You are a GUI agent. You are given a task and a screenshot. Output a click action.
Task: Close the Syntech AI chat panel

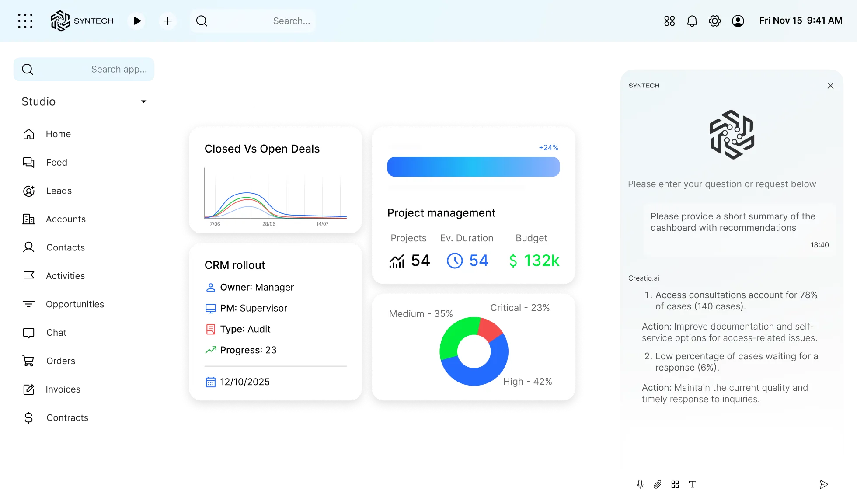(830, 86)
